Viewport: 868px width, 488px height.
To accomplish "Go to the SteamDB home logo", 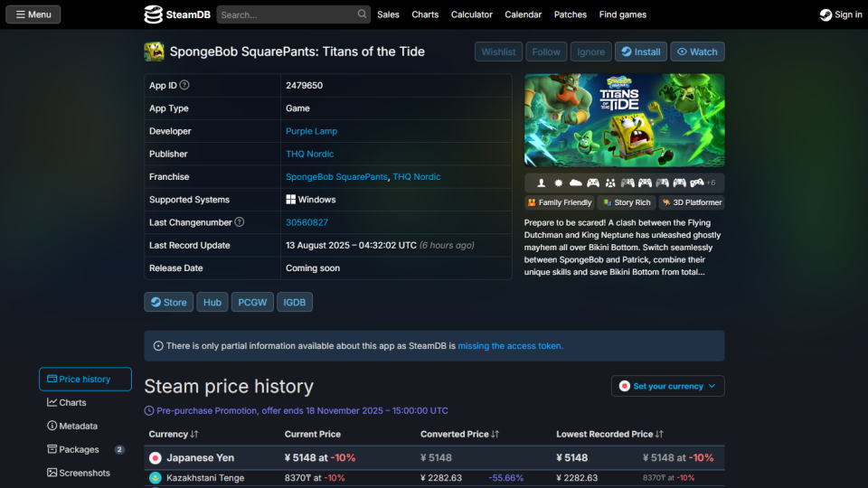I will 177,14.
